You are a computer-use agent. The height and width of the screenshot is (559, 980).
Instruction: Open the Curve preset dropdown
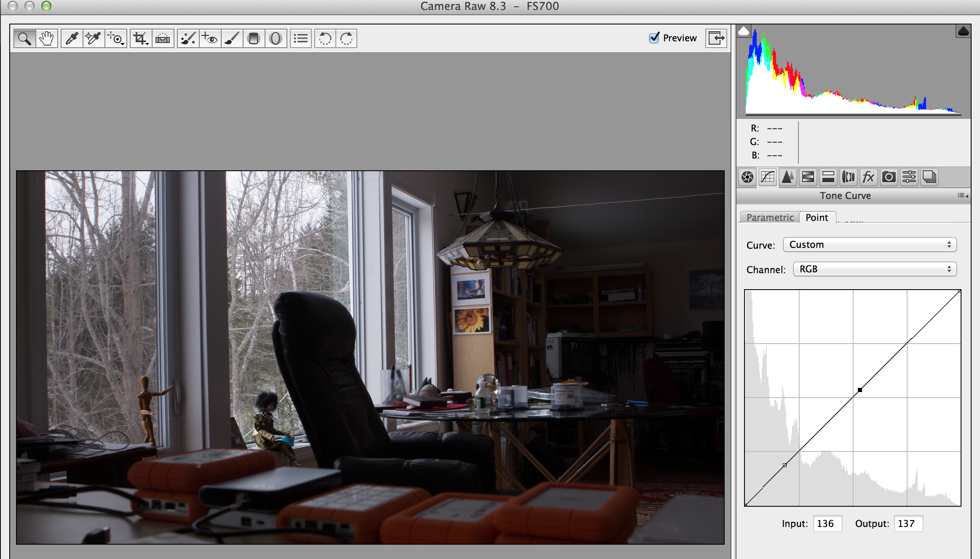tap(870, 245)
